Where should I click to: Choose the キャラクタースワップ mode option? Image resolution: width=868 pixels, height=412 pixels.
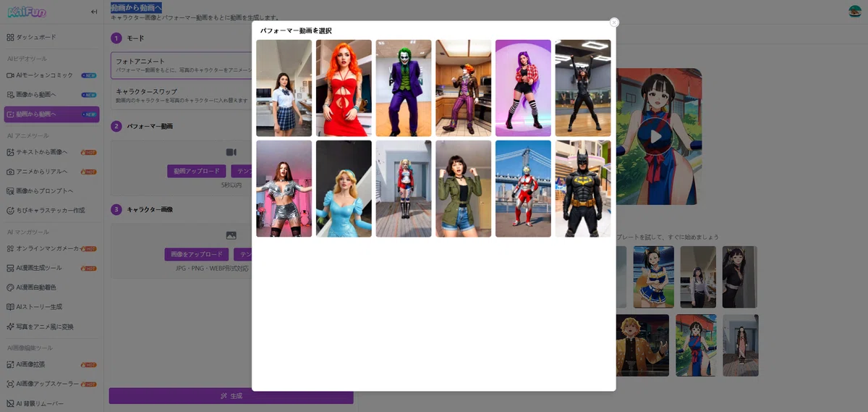coord(182,95)
